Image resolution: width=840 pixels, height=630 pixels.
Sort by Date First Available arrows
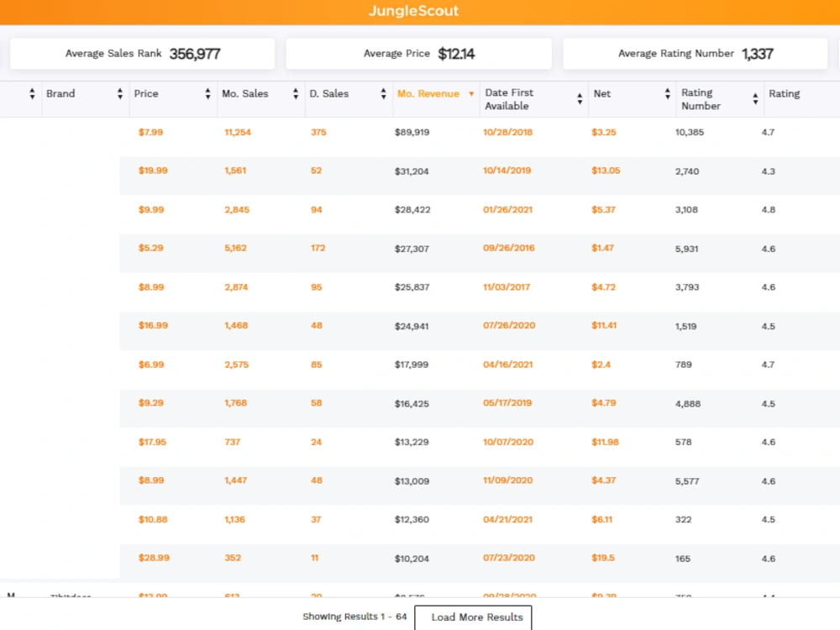pyautogui.click(x=580, y=98)
